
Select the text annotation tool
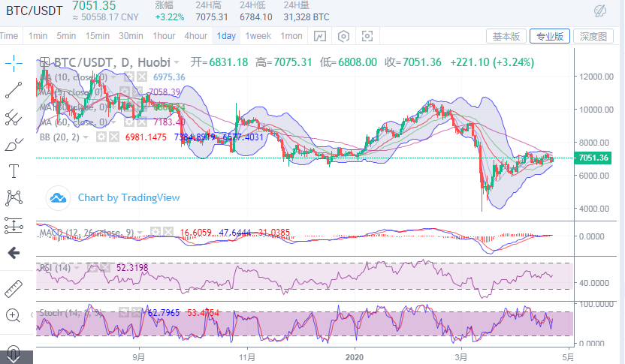click(x=14, y=171)
